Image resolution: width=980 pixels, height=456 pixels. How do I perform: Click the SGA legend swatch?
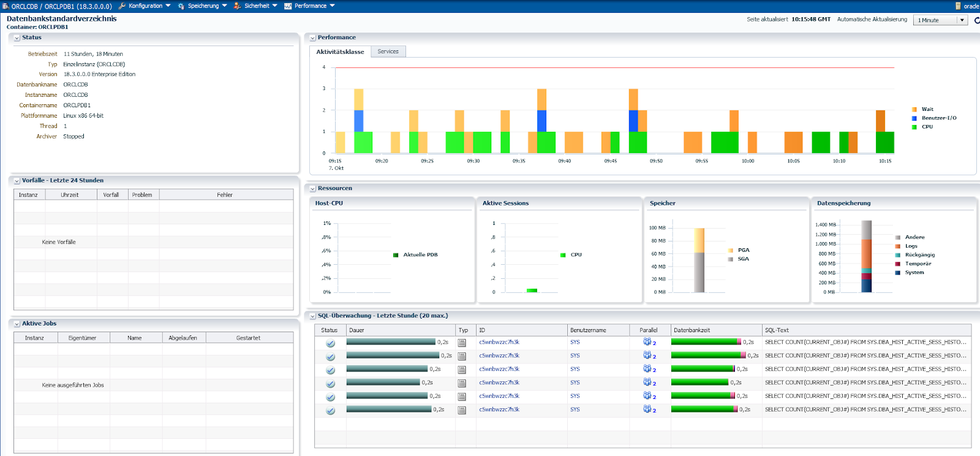click(731, 259)
